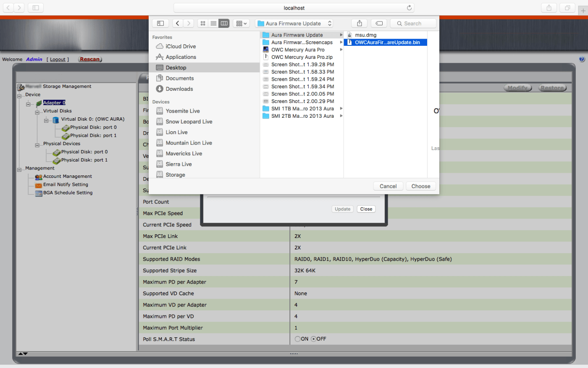Click Close button in firmware popup
The image size is (588, 368).
tap(366, 209)
